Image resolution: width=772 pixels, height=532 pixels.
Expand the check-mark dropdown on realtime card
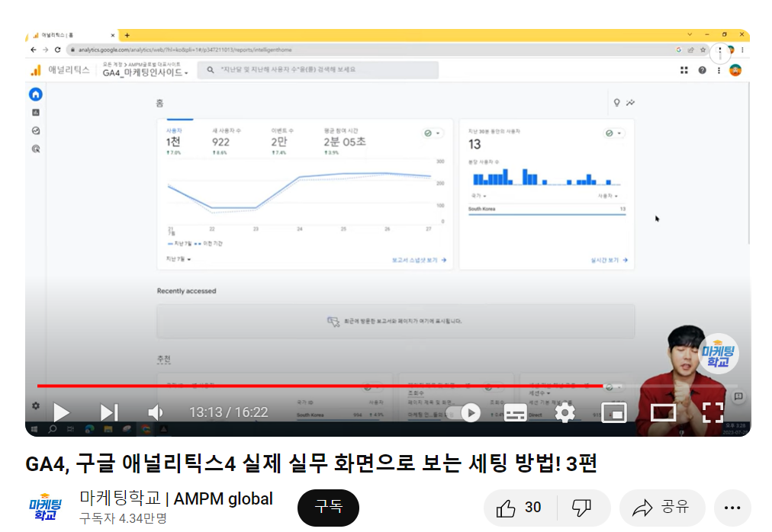point(613,133)
